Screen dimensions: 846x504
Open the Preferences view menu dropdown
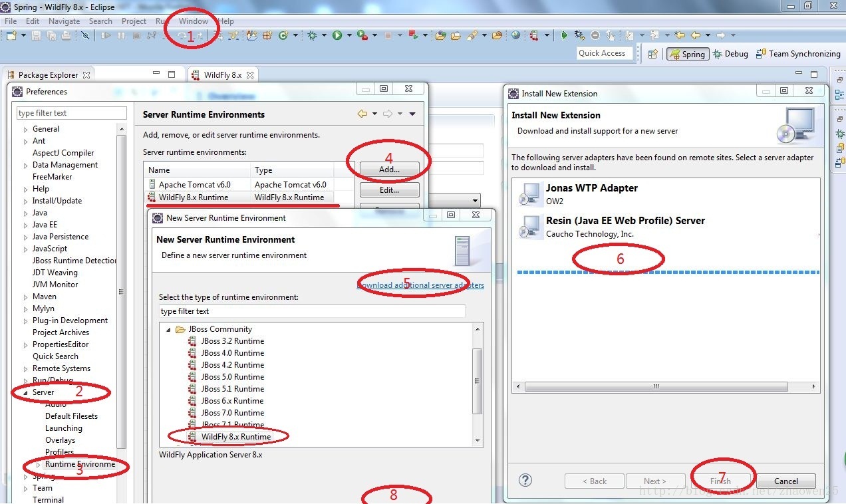coord(412,114)
